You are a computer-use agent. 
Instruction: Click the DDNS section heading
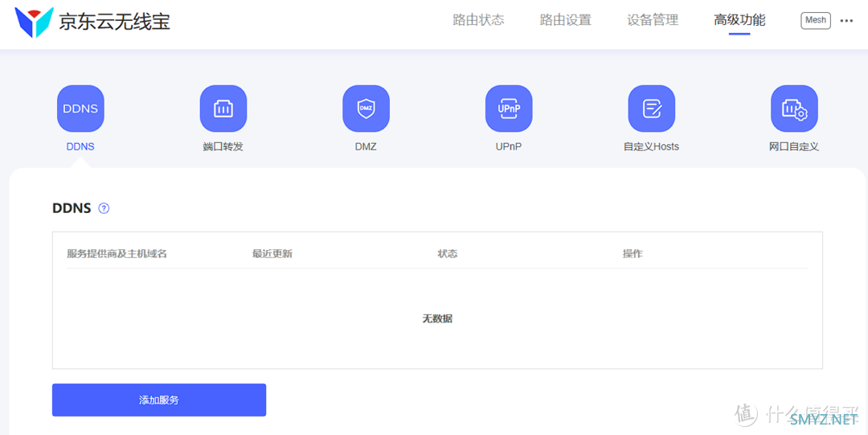tap(72, 208)
